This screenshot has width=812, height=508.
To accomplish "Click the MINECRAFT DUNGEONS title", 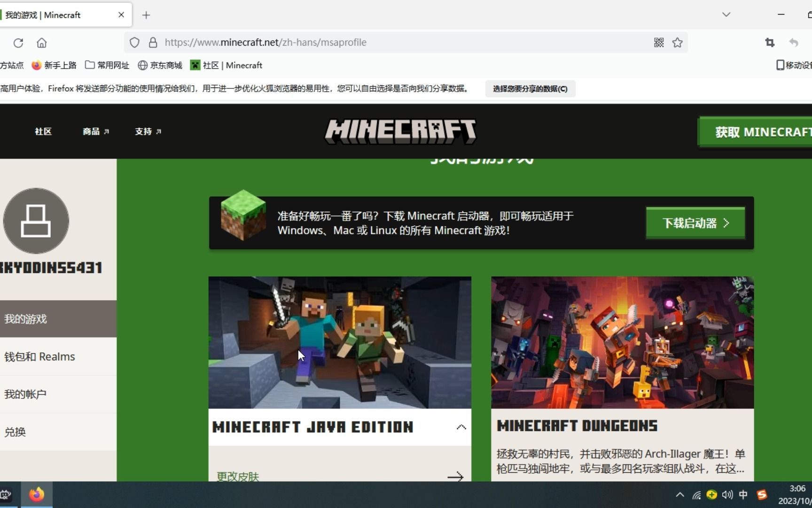I will pyautogui.click(x=577, y=426).
